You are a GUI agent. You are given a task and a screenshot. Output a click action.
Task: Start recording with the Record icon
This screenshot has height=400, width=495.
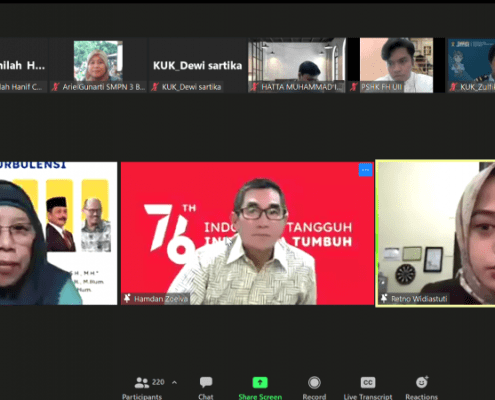(x=314, y=383)
